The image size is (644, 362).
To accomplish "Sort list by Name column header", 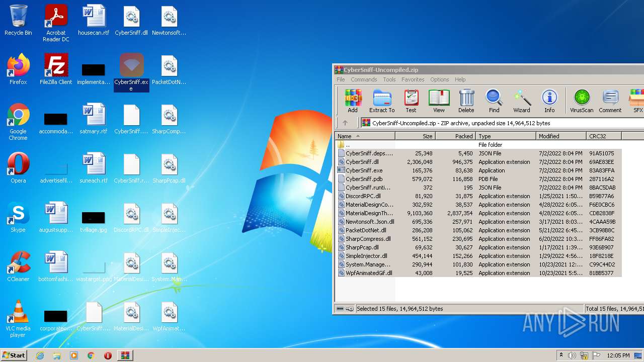I will tap(365, 136).
